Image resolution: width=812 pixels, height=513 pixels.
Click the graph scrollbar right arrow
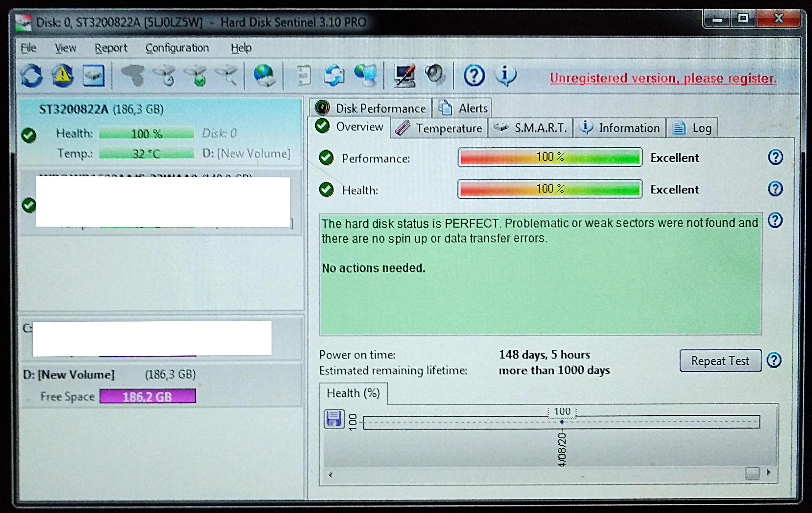point(769,473)
